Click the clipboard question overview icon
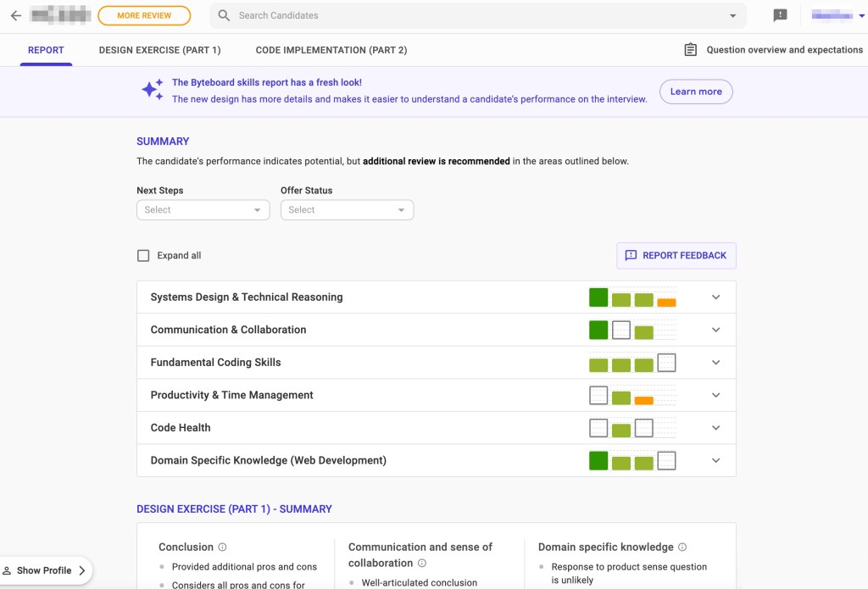This screenshot has width=868, height=589. click(x=691, y=50)
